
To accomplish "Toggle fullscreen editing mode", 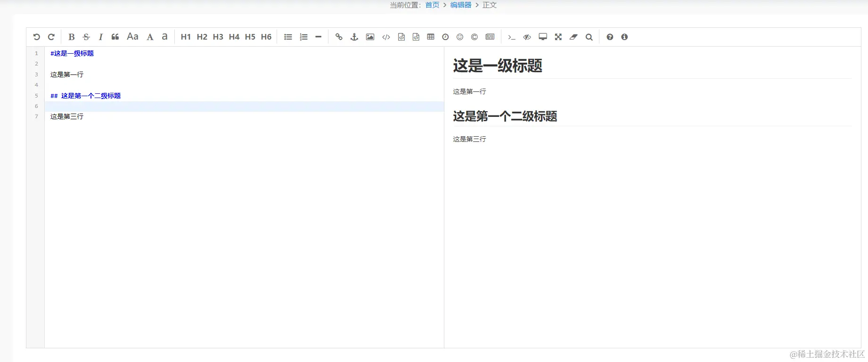I will (x=558, y=37).
